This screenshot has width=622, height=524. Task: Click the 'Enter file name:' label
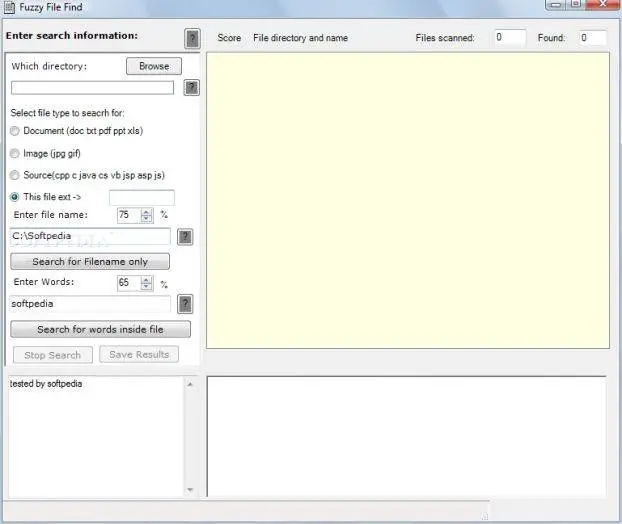(51, 215)
